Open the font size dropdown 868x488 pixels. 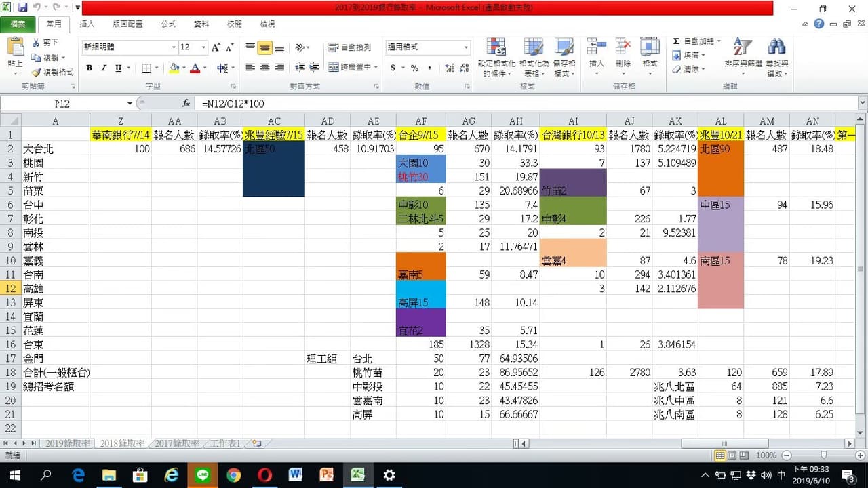[x=203, y=47]
